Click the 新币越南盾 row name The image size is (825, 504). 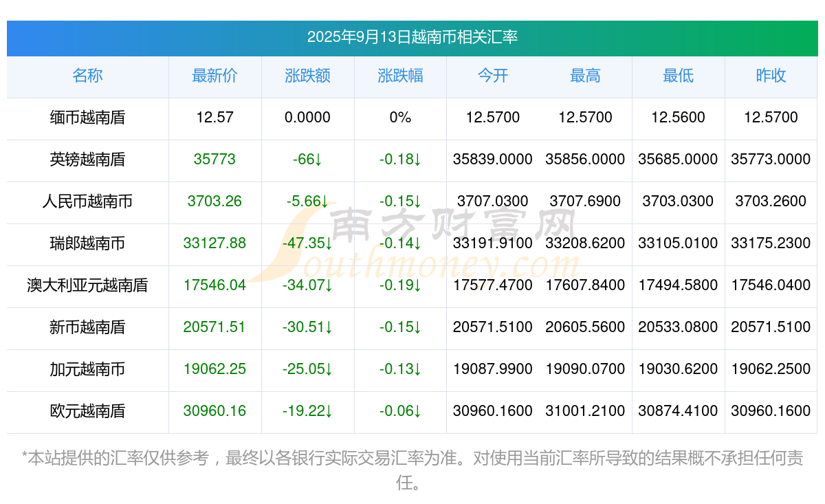pos(87,327)
